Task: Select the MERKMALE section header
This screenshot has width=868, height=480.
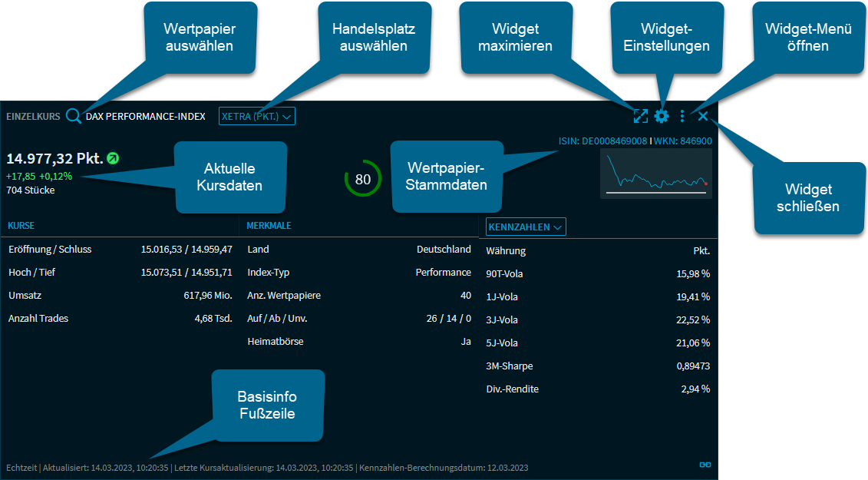Action: [x=269, y=226]
